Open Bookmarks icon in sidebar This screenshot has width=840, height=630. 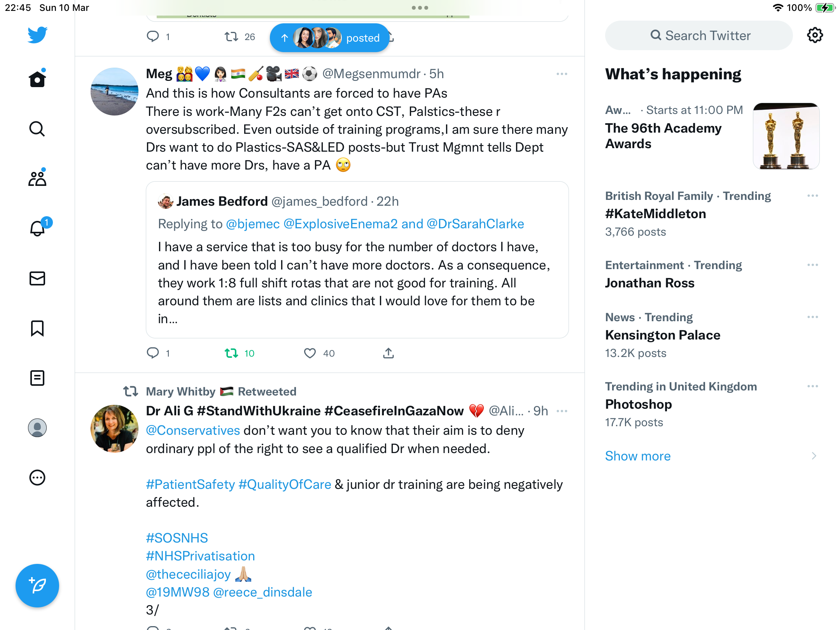[x=37, y=328]
